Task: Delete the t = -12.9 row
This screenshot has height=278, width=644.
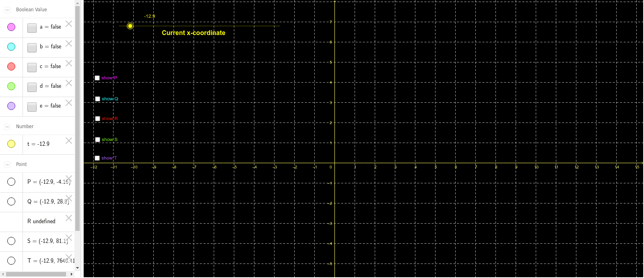Action: coord(69,141)
